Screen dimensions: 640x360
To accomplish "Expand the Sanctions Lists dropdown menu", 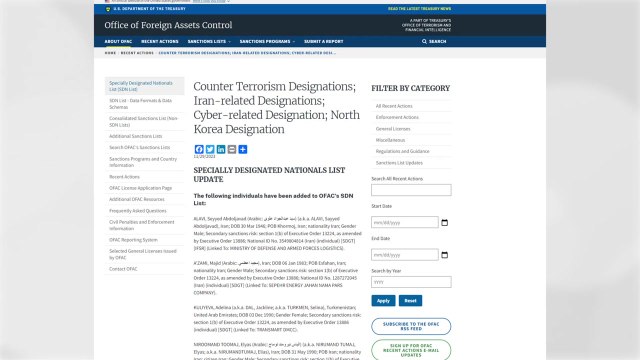I will click(x=209, y=41).
